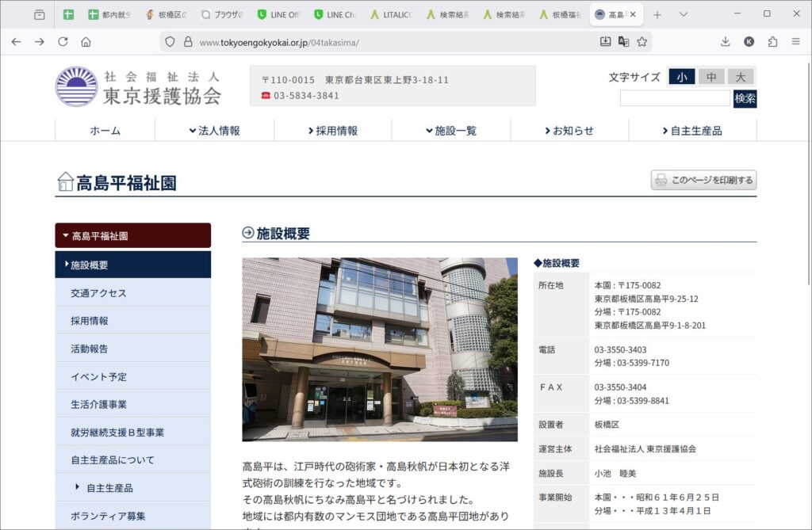Set text size to 大 (large)
Image resolution: width=812 pixels, height=530 pixels.
coord(740,77)
